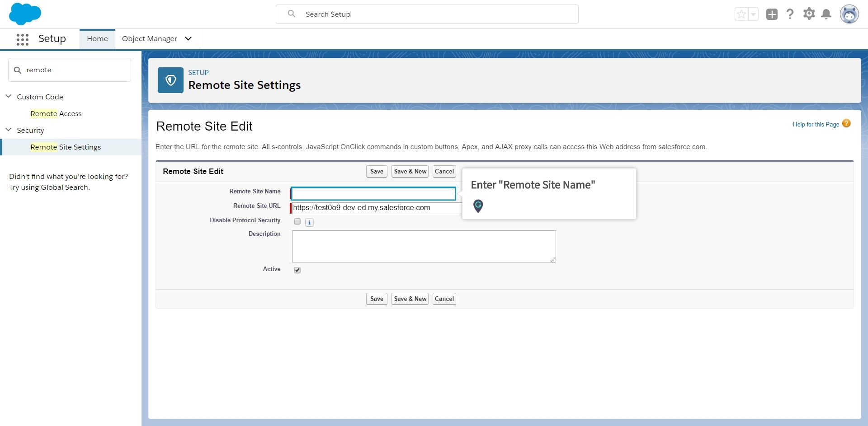Screen dimensions: 868x426
Task: Click the bottom Save & New button
Action: [410, 299]
